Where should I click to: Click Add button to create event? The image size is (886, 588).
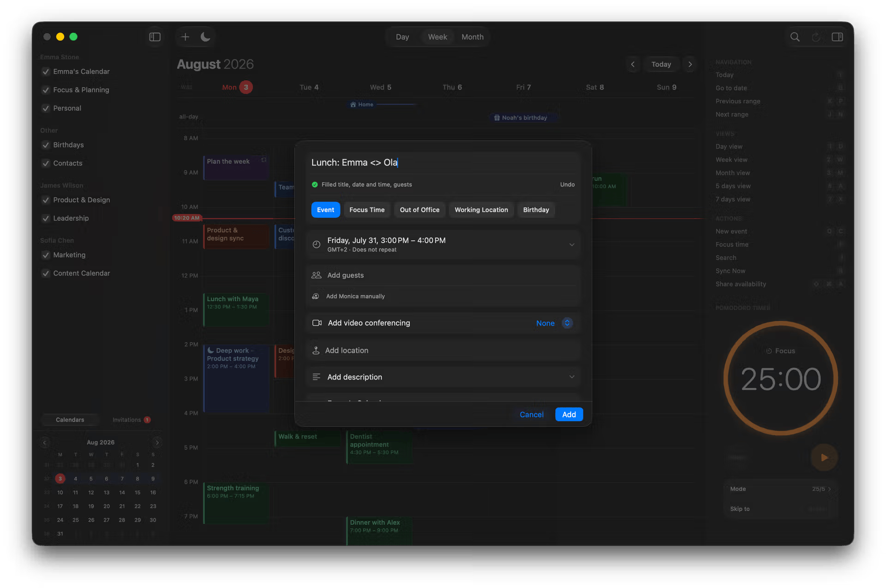coord(569,415)
